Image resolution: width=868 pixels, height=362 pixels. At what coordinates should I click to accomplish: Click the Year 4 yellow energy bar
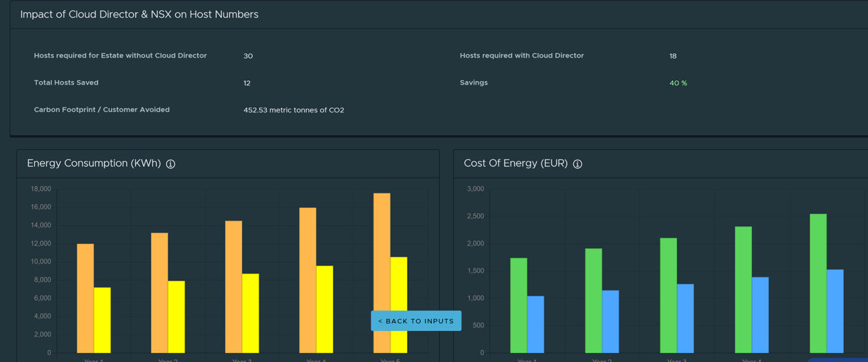coord(325,309)
